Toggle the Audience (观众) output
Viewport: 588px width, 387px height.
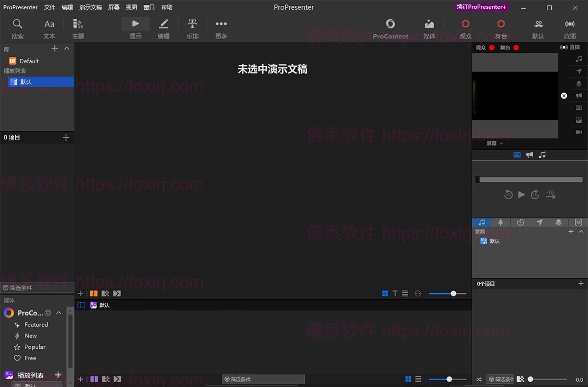click(465, 28)
